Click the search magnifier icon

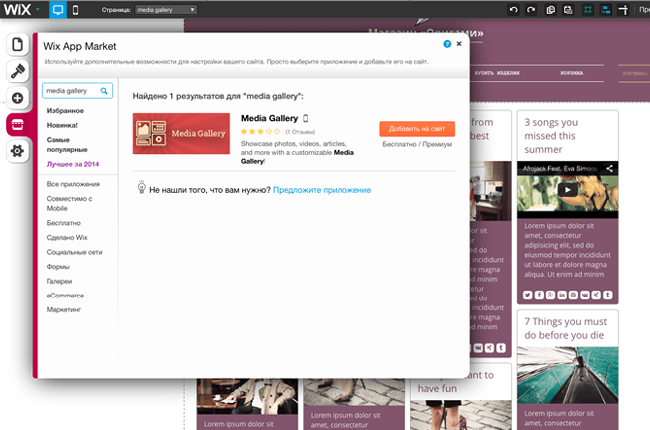(104, 91)
